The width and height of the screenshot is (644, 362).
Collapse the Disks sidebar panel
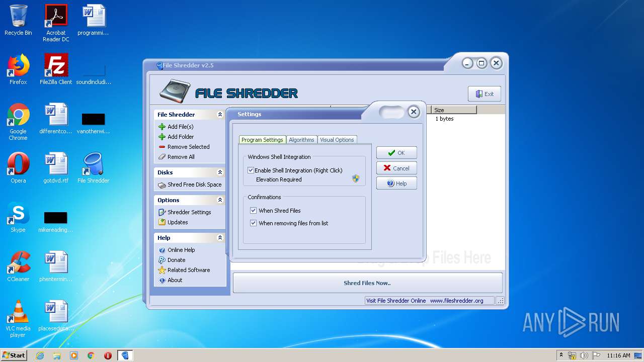(220, 172)
